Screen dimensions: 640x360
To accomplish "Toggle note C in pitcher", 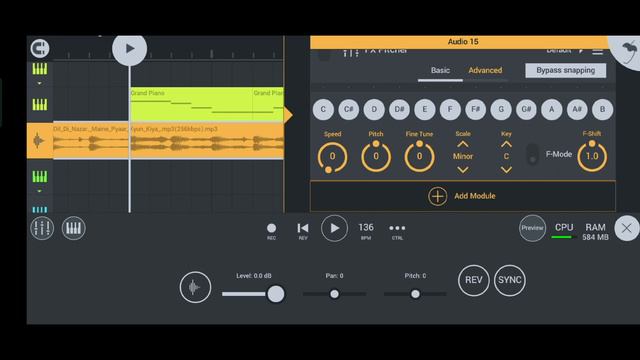I will 323,109.
